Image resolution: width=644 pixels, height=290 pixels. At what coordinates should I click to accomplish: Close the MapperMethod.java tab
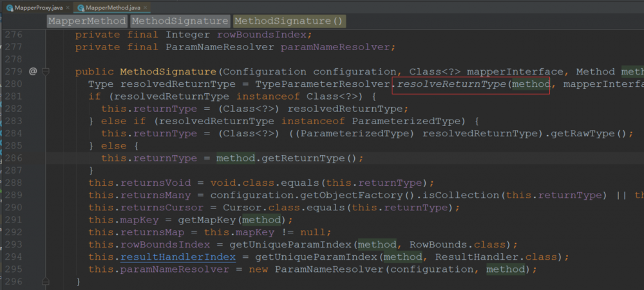146,8
